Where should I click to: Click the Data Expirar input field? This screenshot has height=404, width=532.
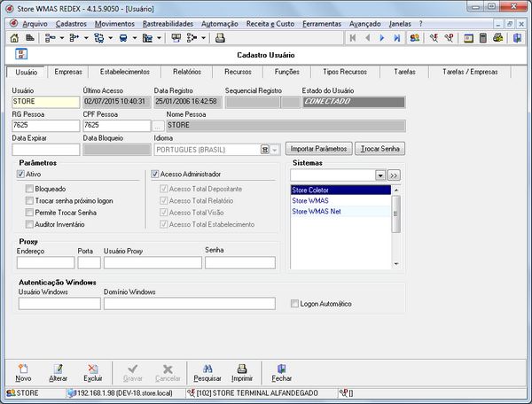pos(46,150)
